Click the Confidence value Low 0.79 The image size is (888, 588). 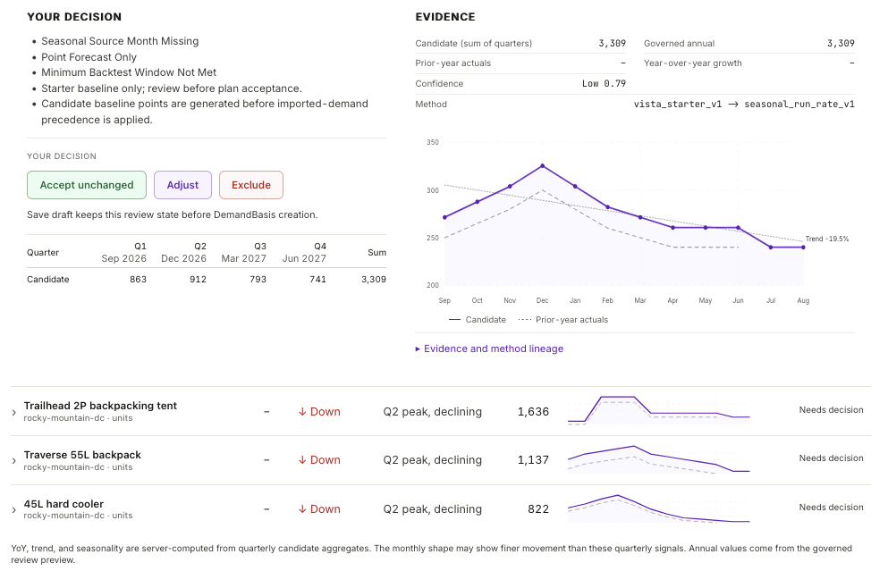[604, 84]
